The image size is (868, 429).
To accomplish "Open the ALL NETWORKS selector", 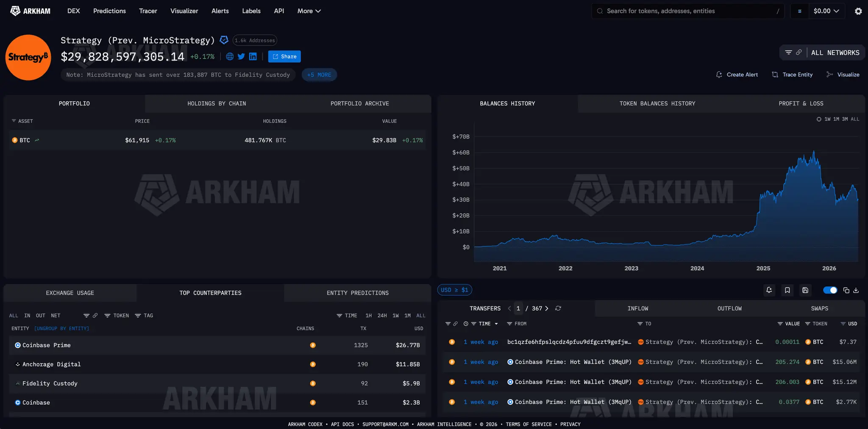I will pyautogui.click(x=835, y=53).
